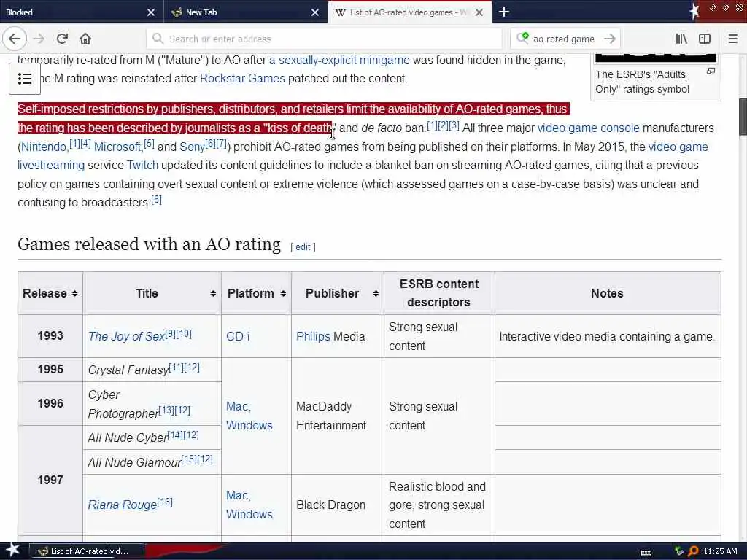The width and height of the screenshot is (747, 560).
Task: Close the New Tab tab
Action: 315,12
